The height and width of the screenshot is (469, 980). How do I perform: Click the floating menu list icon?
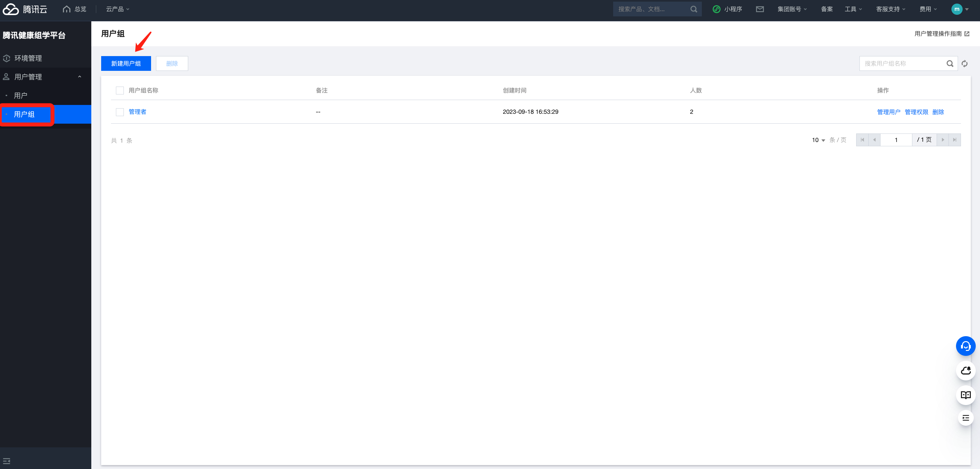(965, 418)
